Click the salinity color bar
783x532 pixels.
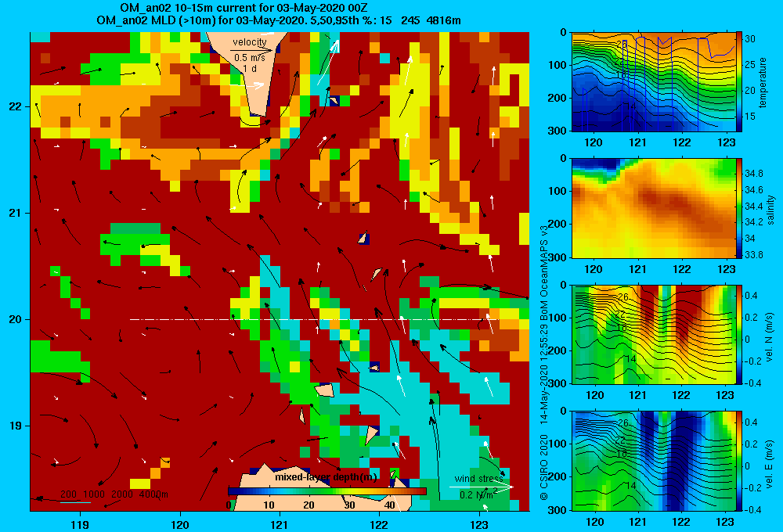[739, 208]
